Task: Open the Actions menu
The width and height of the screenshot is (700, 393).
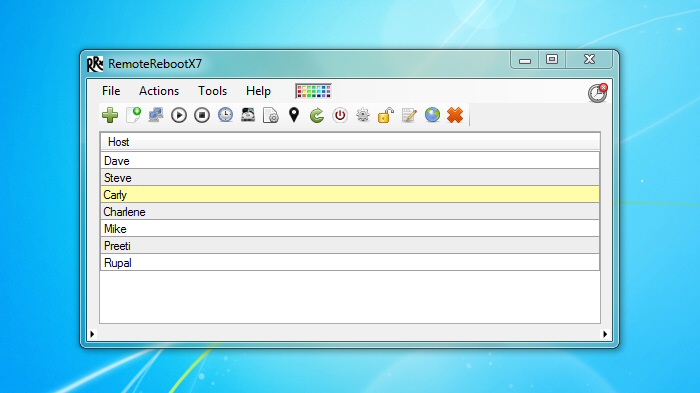Action: [159, 91]
